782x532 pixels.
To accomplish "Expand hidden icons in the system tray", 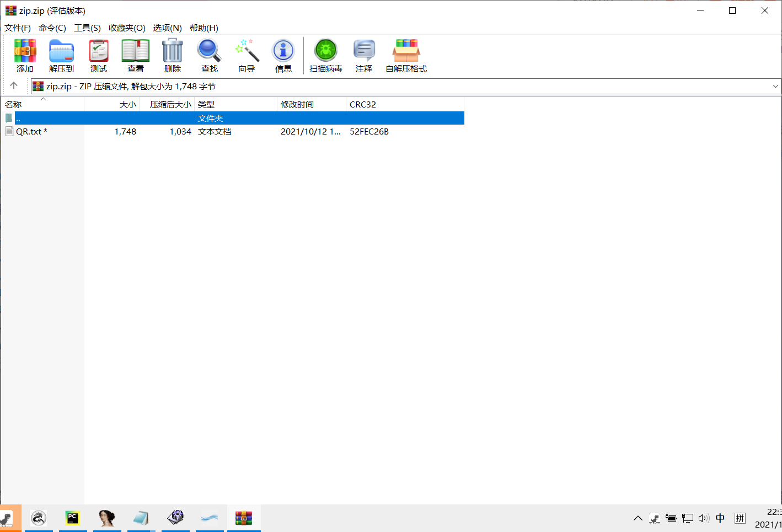I will click(638, 518).
